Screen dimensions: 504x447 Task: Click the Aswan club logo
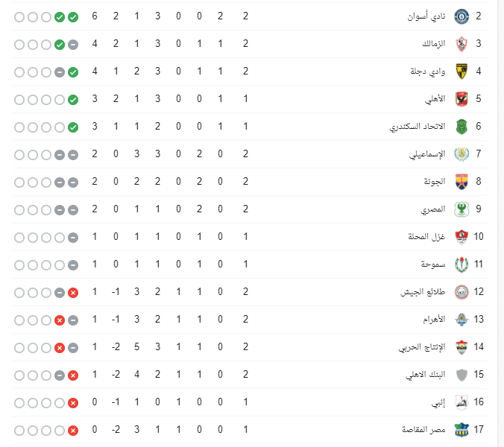462,16
